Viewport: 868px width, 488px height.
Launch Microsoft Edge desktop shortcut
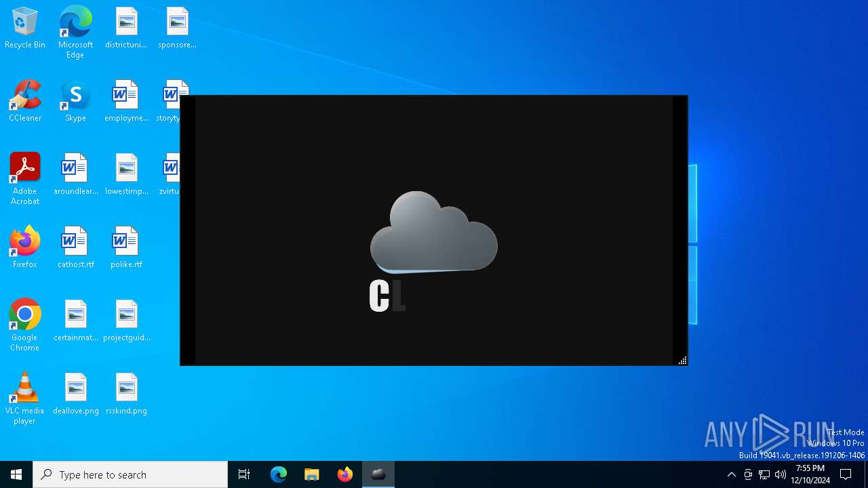(75, 33)
